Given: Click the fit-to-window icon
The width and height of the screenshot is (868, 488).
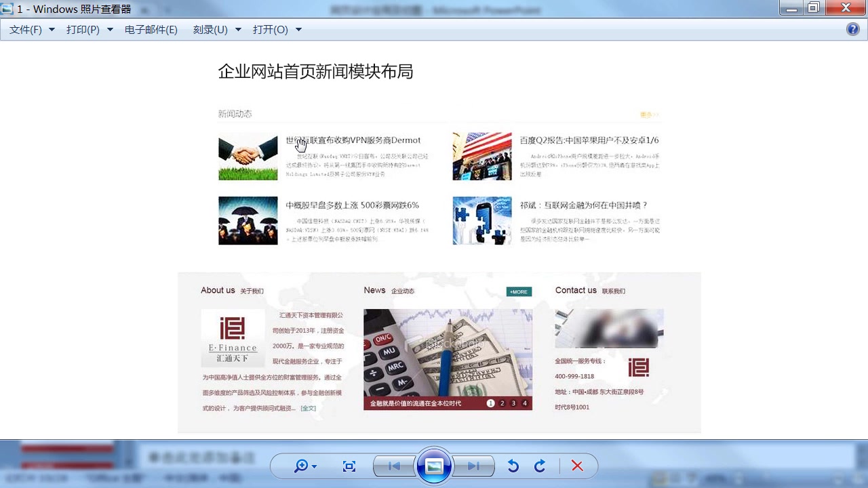Looking at the screenshot, I should 349,466.
